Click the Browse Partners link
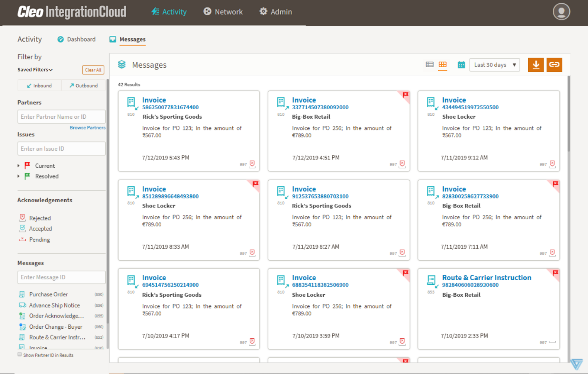588x374 pixels. pyautogui.click(x=87, y=128)
